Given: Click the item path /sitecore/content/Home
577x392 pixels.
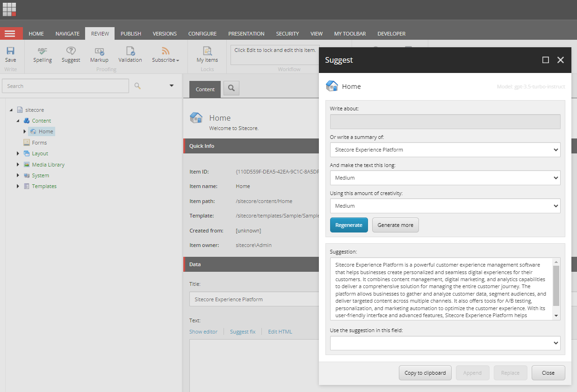Looking at the screenshot, I should click(x=264, y=201).
